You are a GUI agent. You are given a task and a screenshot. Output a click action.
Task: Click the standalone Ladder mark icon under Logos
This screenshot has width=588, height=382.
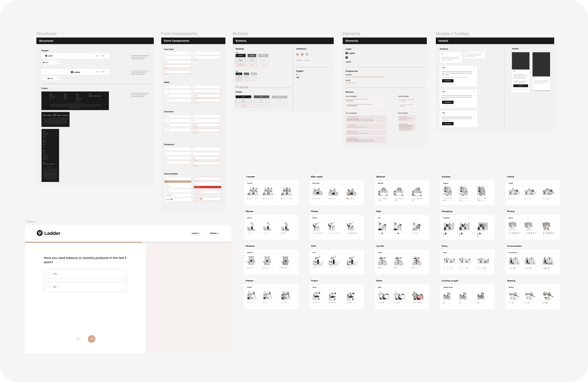pos(347,58)
